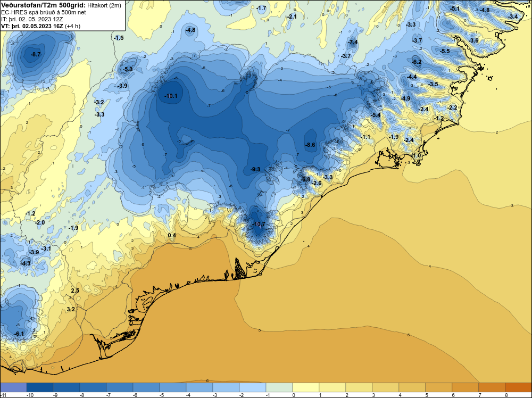Select the dark blue swatch between -10 and -9
Image resolution: width=532 pixels, height=398 pixels.
[x=40, y=387]
